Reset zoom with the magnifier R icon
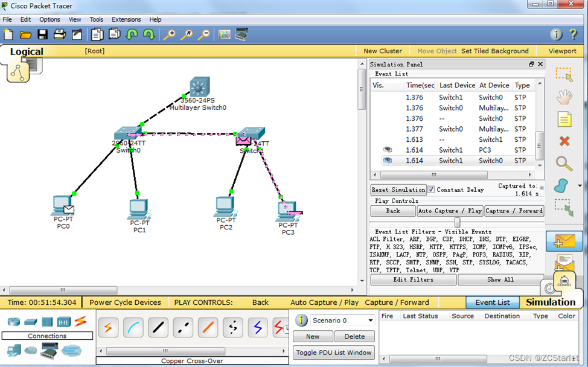588x367 pixels. pyautogui.click(x=187, y=35)
